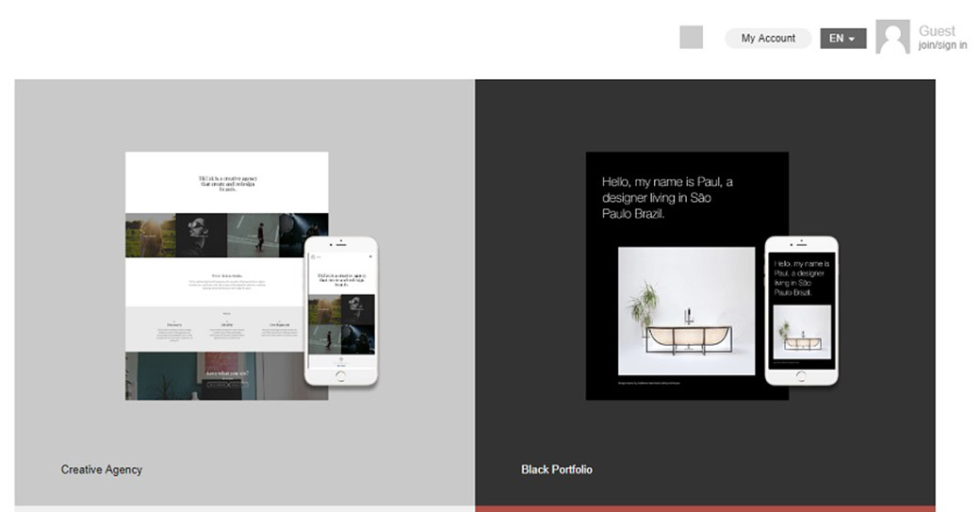Click the Guest username text
This screenshot has height=512, width=980.
(937, 31)
